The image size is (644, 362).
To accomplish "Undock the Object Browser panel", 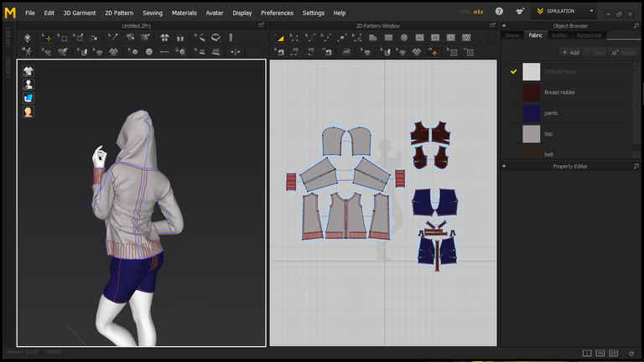I will [636, 25].
